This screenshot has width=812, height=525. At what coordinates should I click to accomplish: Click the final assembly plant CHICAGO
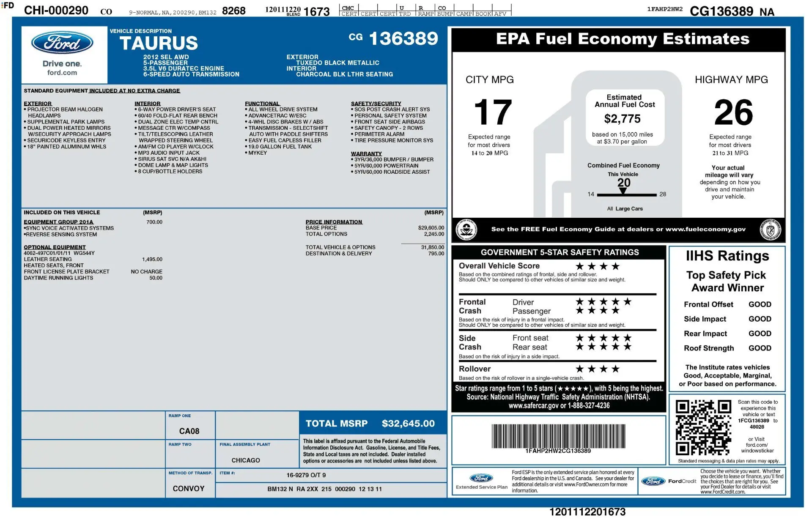[246, 460]
